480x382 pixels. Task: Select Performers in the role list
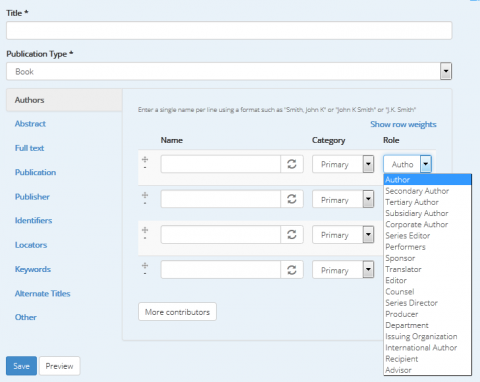pos(427,247)
